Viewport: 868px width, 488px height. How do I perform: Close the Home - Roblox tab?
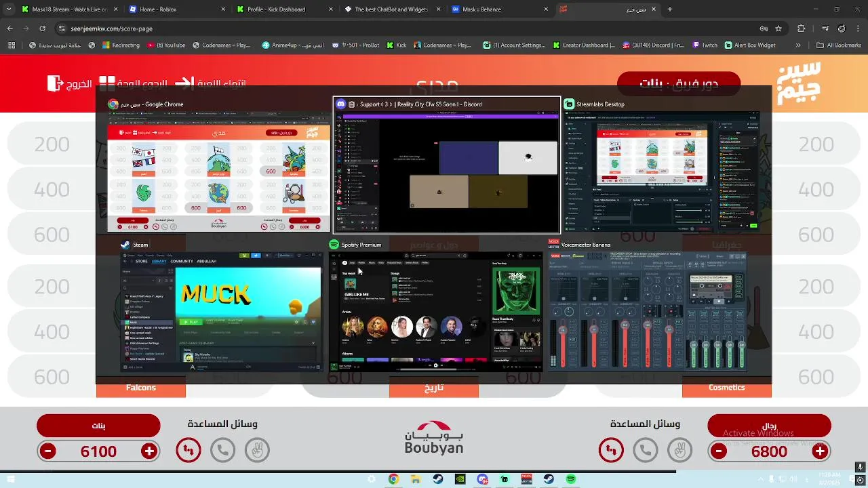click(x=222, y=9)
